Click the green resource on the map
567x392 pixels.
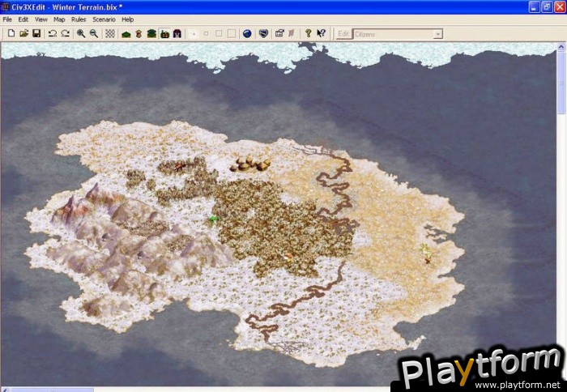tap(214, 219)
